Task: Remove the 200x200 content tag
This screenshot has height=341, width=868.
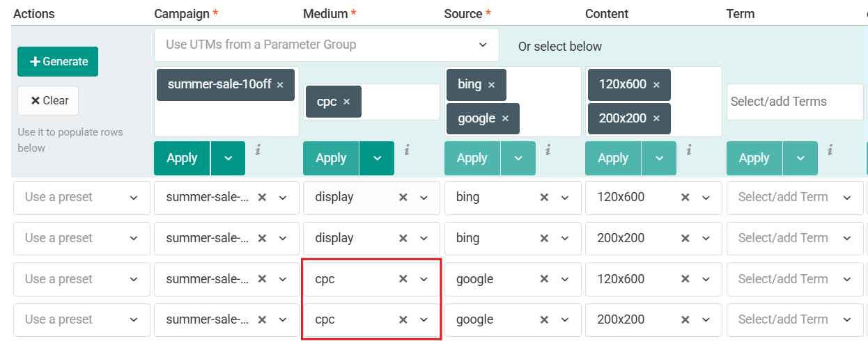Action: click(656, 118)
